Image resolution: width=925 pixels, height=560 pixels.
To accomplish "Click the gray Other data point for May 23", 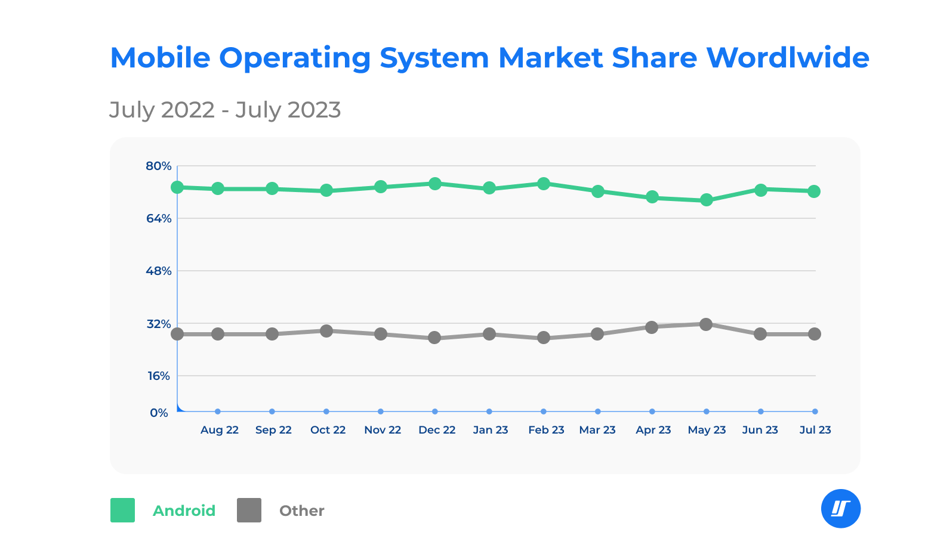I will pos(707,324).
